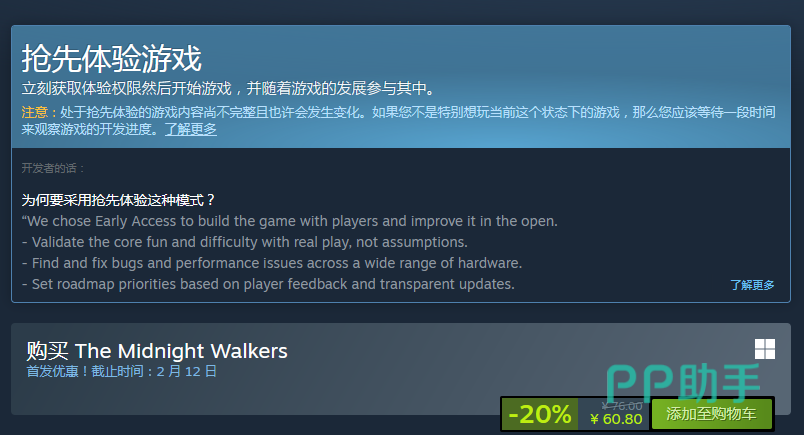Viewport: 804px width, 435px height.
Task: Expand developer notes via blue 了解更多
Action: [x=752, y=285]
